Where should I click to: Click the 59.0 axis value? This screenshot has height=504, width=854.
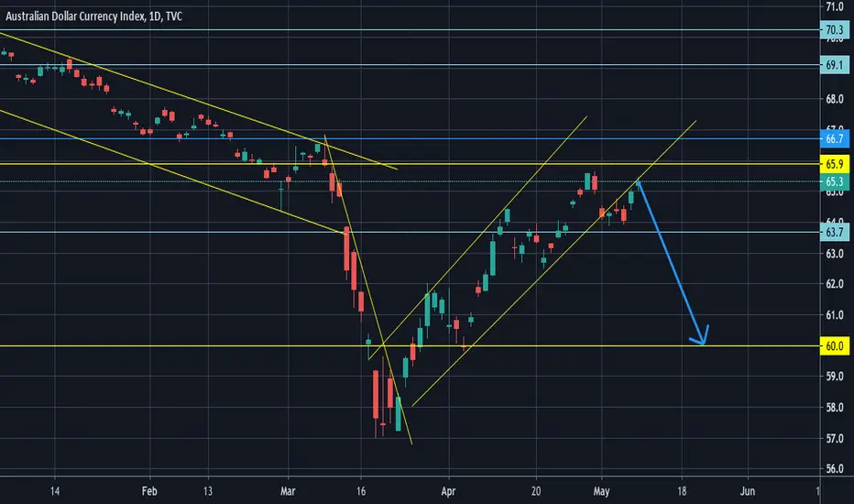coord(835,377)
